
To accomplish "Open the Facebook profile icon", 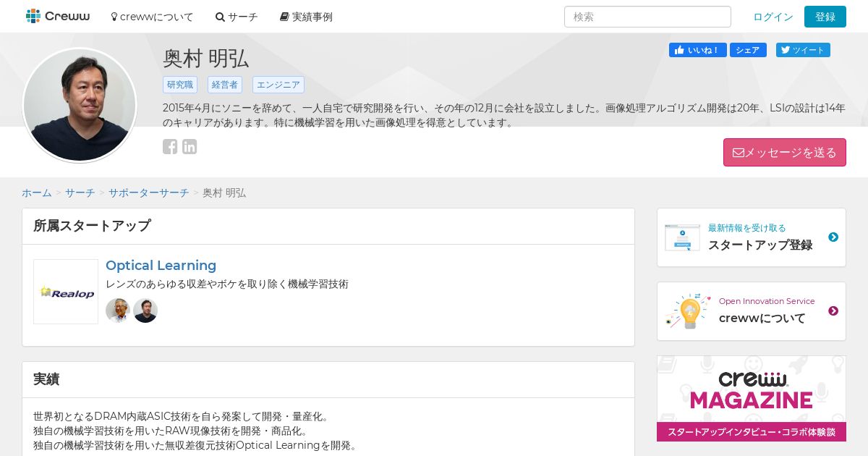I will pos(170,146).
